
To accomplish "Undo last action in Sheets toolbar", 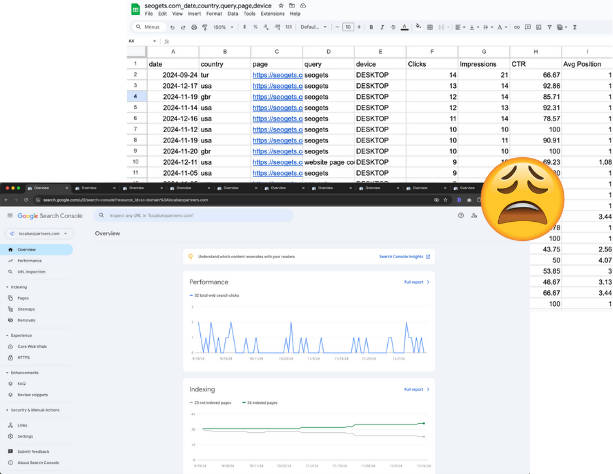I will tap(172, 27).
